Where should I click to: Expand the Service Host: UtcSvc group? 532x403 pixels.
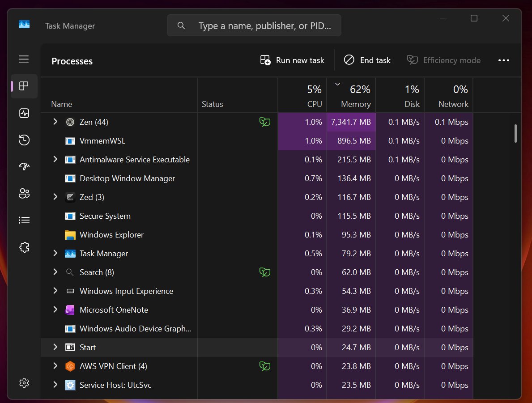coord(55,384)
